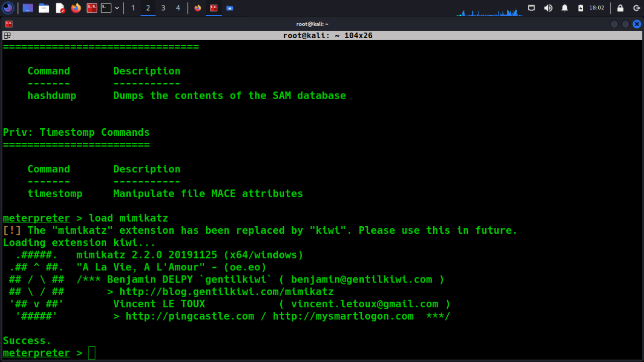Click the CPU usage graph monitor
This screenshot has height=362, width=644.
[489, 11]
